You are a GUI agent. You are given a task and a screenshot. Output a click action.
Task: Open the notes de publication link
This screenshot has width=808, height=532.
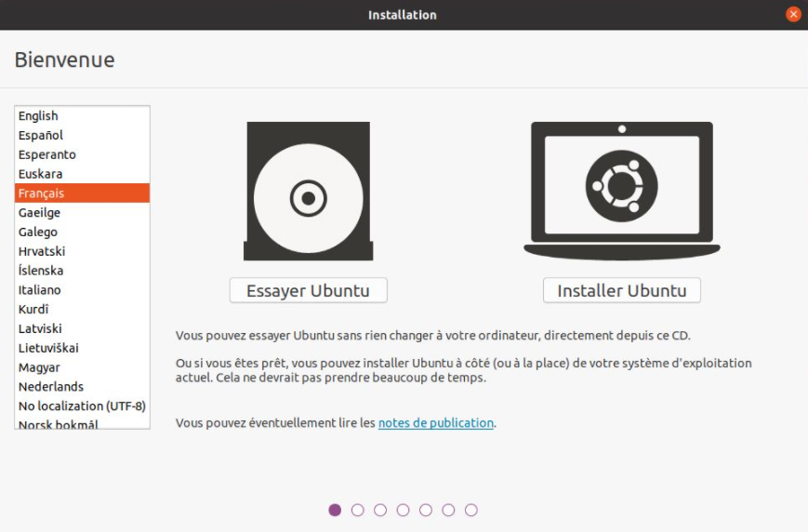pyautogui.click(x=436, y=422)
